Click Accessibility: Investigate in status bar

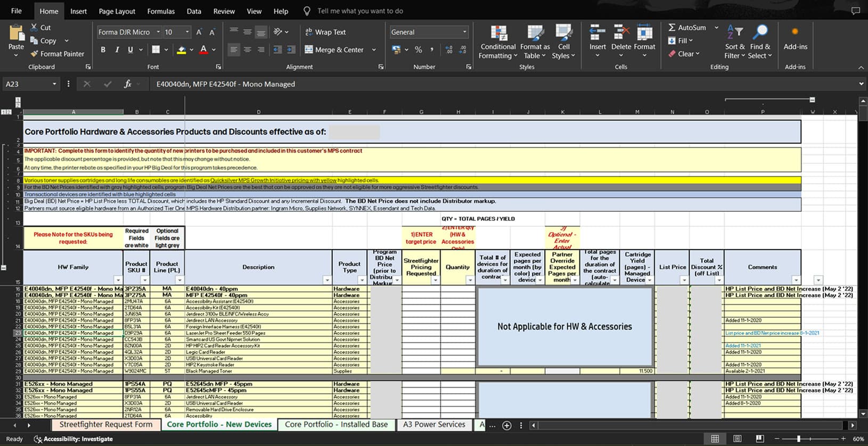point(73,439)
